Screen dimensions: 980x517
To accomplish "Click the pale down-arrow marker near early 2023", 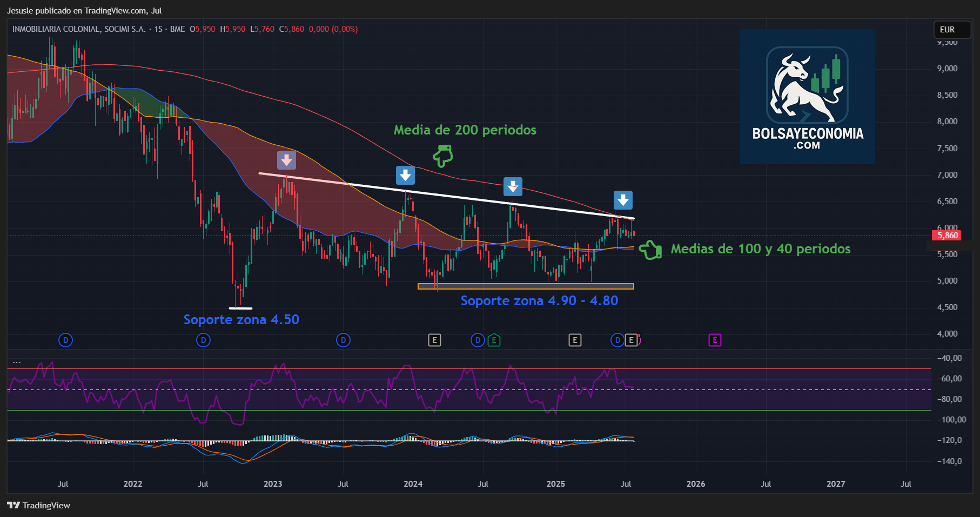I will (x=286, y=160).
